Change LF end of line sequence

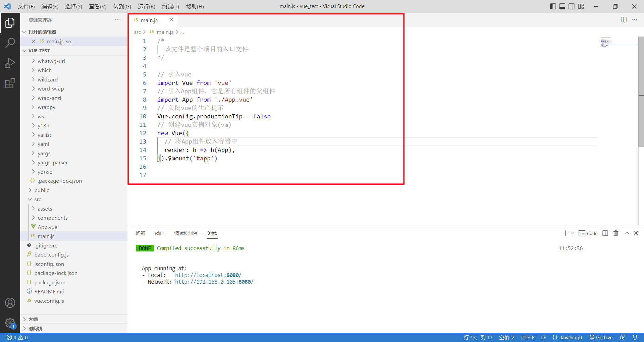[x=543, y=337]
